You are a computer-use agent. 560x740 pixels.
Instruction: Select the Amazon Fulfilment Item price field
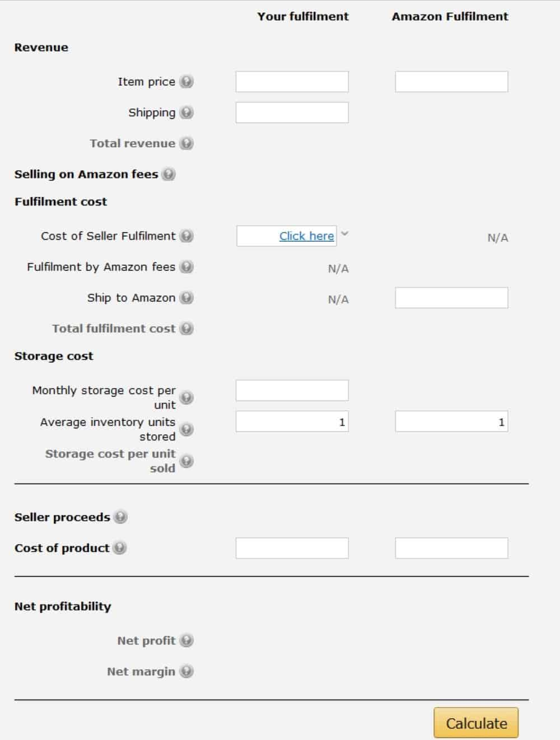pyautogui.click(x=451, y=82)
